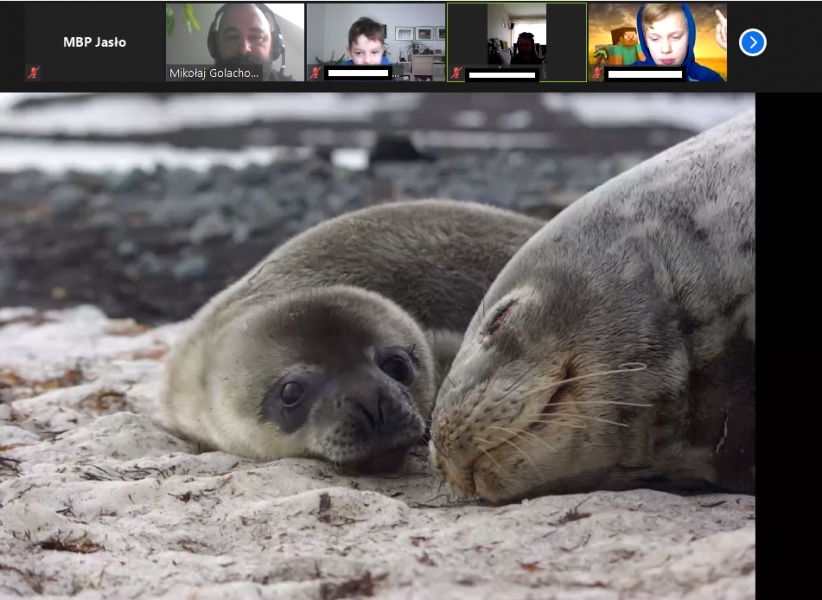The height and width of the screenshot is (600, 822).
Task: Click muted mic icon on blue-shirt boy tile
Action: tap(316, 72)
